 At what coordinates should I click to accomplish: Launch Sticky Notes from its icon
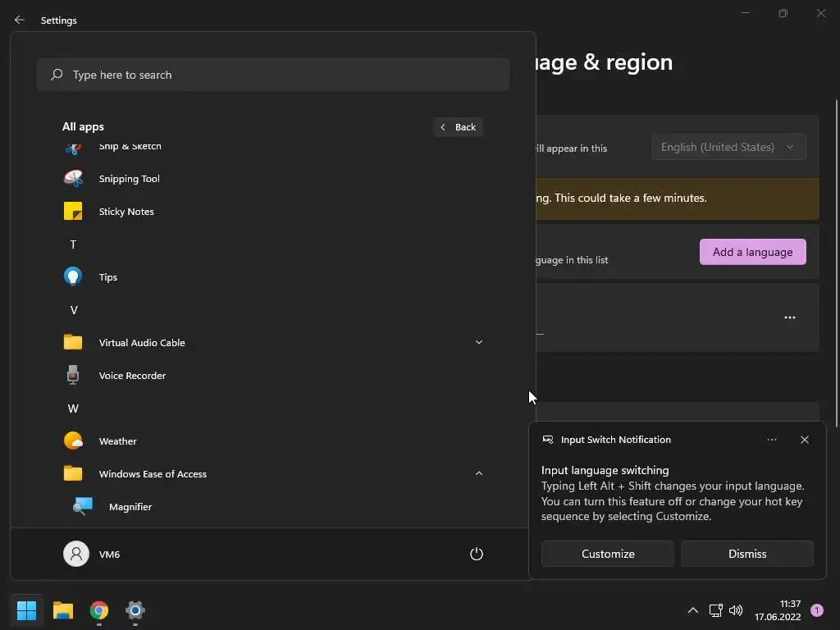coord(73,212)
